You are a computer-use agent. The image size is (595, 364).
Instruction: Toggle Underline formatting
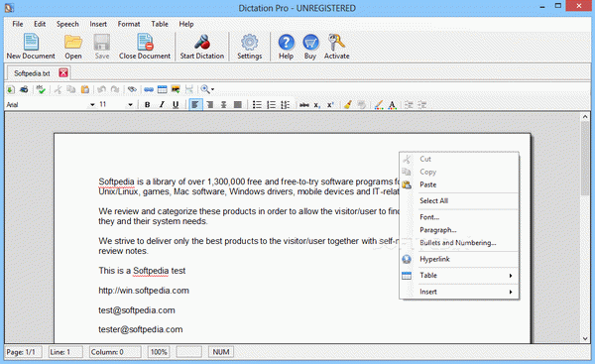point(176,105)
